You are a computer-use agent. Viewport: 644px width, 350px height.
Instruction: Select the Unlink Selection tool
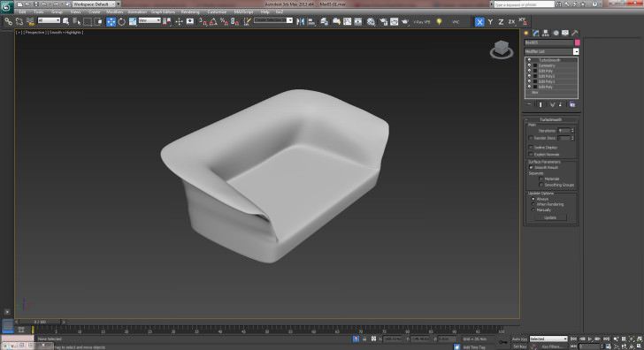click(x=19, y=22)
